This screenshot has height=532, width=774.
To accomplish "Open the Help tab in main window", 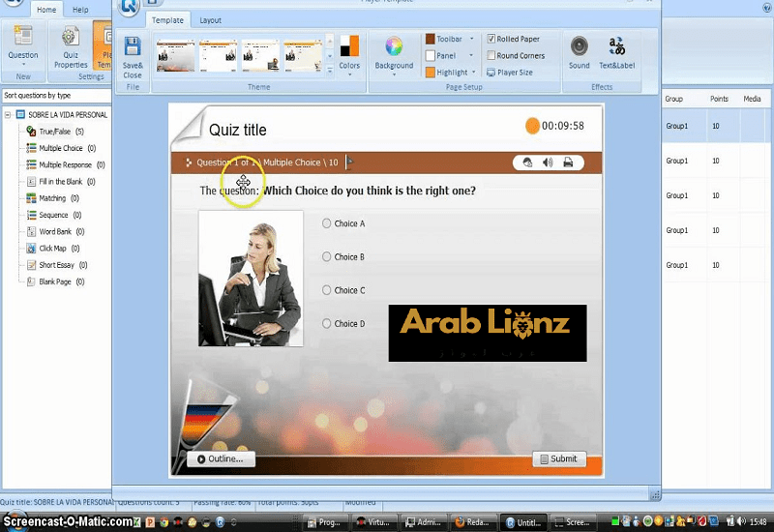I will [80, 10].
